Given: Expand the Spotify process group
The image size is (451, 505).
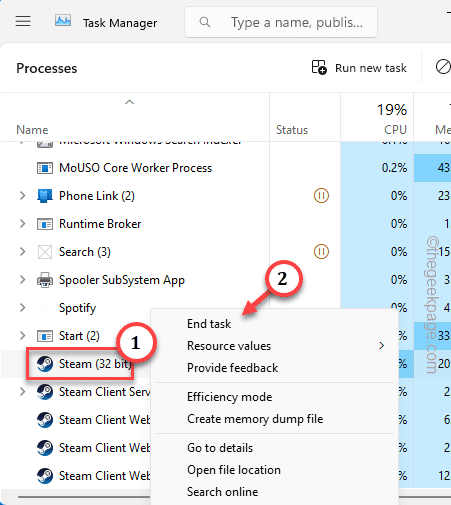Looking at the screenshot, I should [x=22, y=308].
